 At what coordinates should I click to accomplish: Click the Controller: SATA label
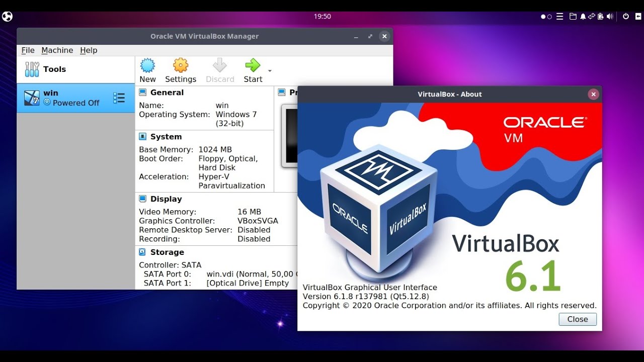170,265
